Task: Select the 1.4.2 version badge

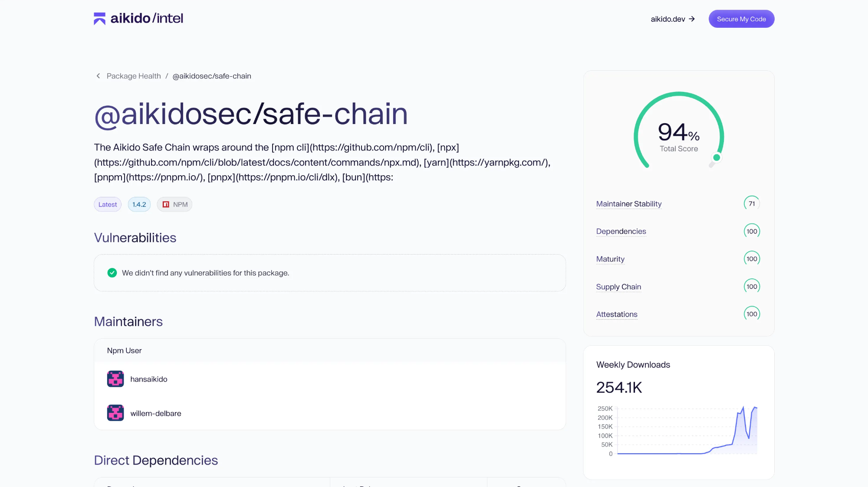Action: (x=139, y=204)
